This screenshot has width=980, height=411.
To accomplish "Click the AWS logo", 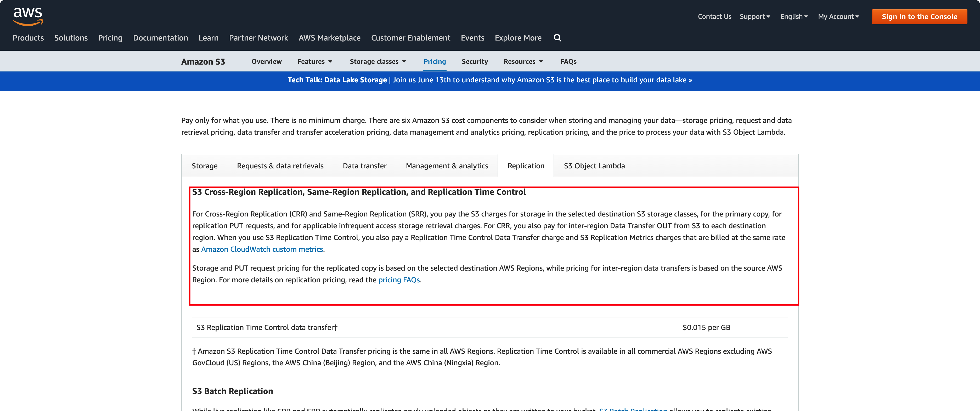I will 28,16.
